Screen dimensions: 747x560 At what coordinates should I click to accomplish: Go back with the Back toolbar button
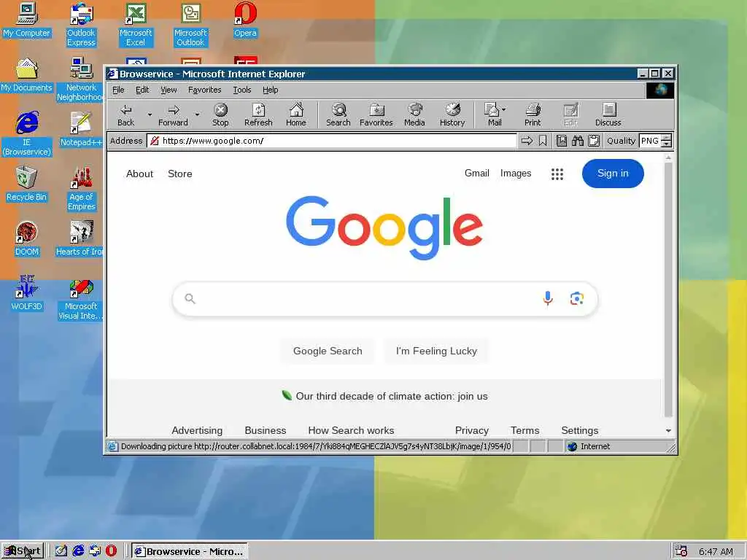point(125,115)
